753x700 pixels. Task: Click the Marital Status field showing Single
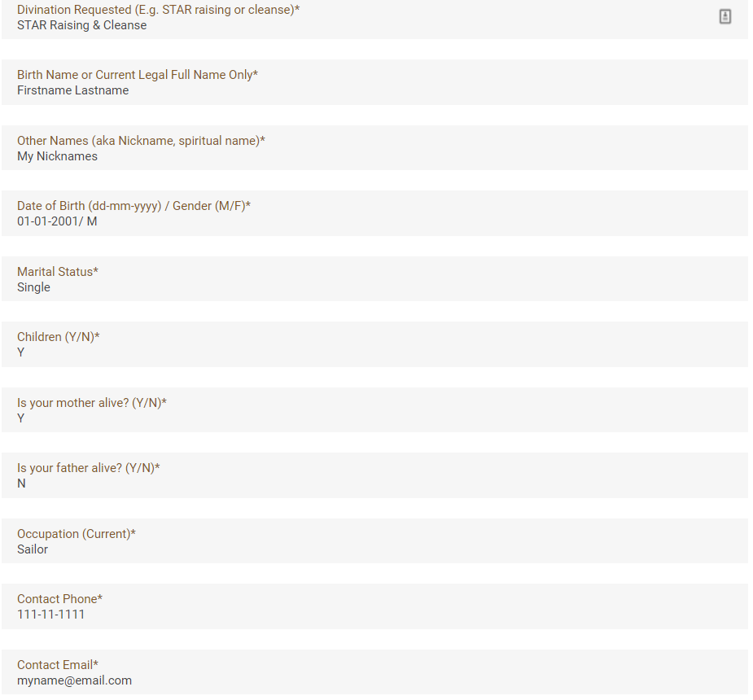coord(374,279)
